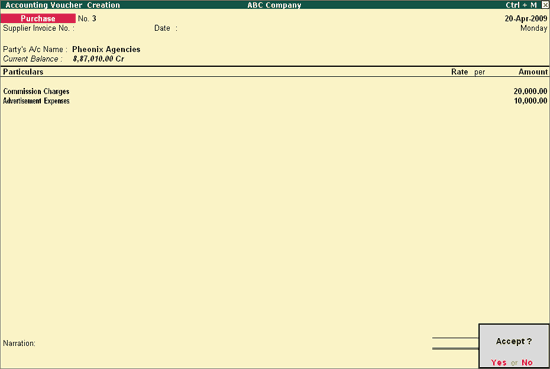The height and width of the screenshot is (369, 550).
Task: Click the 10,000.00 amount entry
Action: point(530,101)
